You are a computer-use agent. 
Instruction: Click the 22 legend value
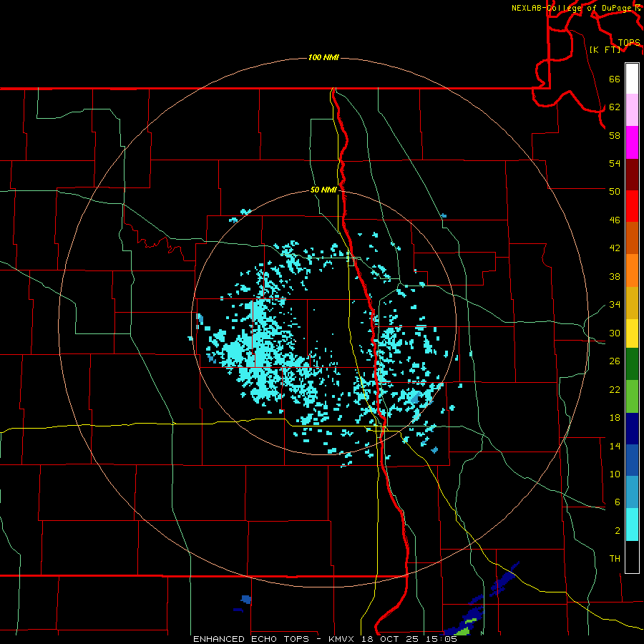(615, 390)
